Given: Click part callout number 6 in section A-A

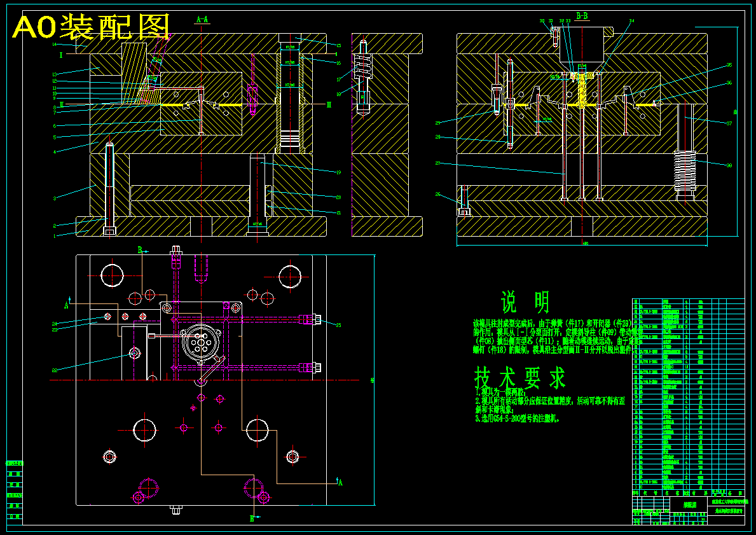Looking at the screenshot, I should (x=55, y=127).
